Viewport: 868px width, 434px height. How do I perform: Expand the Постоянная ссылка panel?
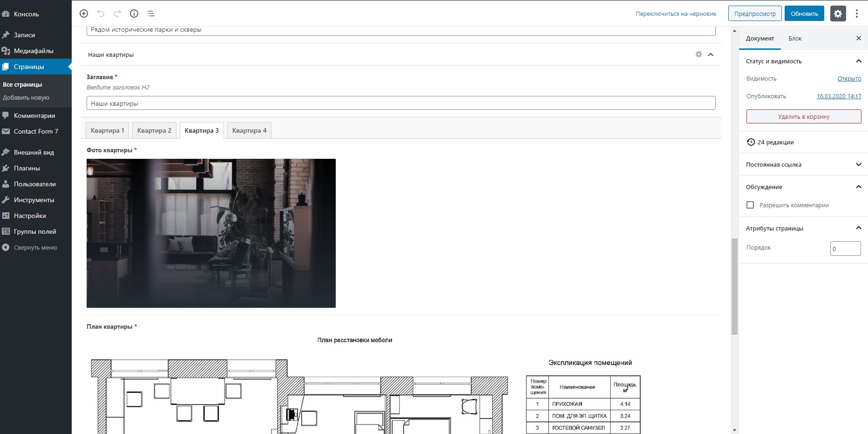click(x=859, y=164)
